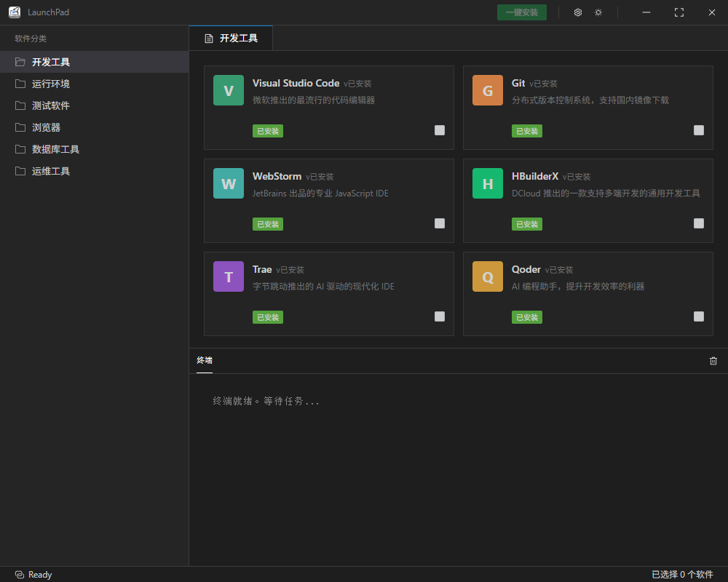Minimize the LaunchPad window
Image resolution: width=728 pixels, height=582 pixels.
646,12
